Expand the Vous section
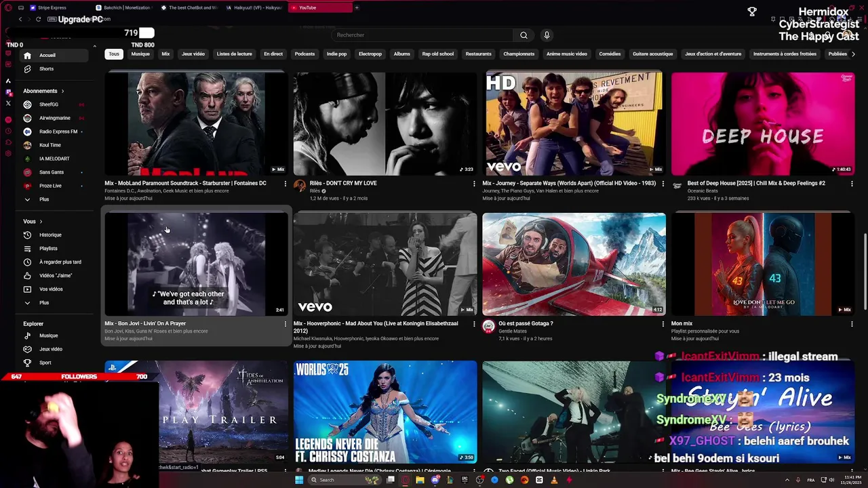The width and height of the screenshot is (868, 488). click(x=33, y=222)
